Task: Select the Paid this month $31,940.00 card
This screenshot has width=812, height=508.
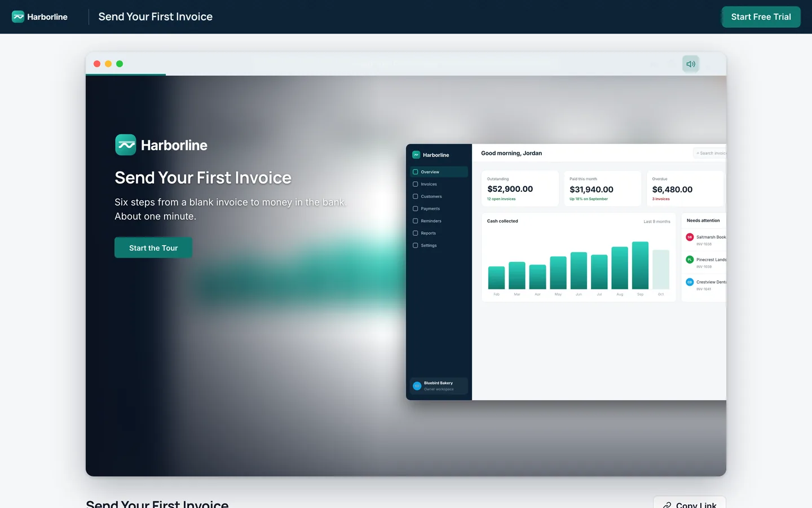Action: (602, 189)
